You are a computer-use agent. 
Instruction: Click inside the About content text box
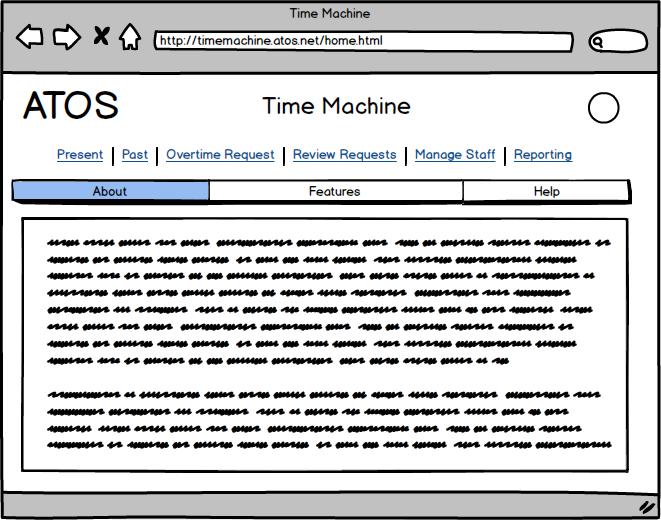[325, 344]
